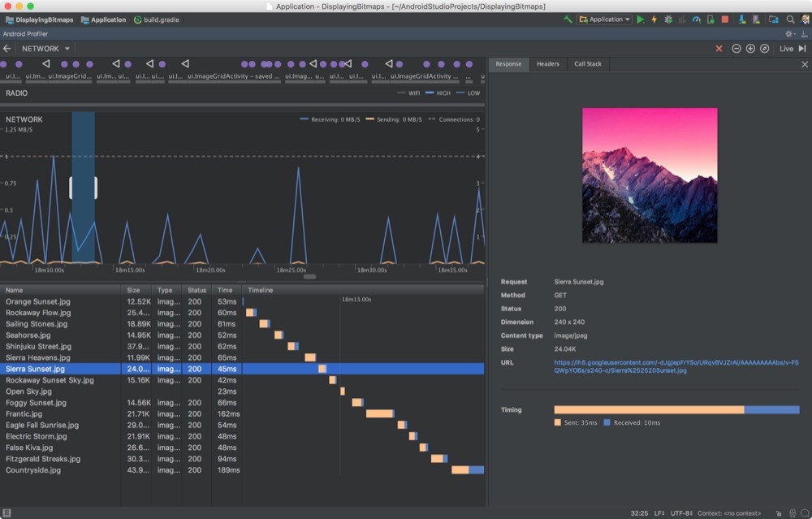Click the Search Everywhere magnifier icon
Viewport: 812px width, 519px height.
tap(791, 19)
